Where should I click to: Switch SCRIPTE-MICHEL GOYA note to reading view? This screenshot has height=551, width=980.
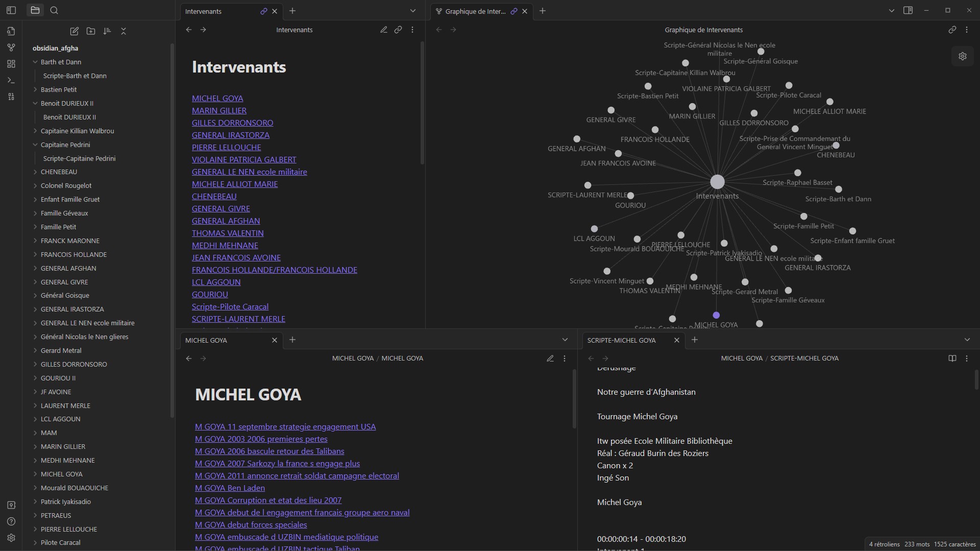[x=952, y=358]
